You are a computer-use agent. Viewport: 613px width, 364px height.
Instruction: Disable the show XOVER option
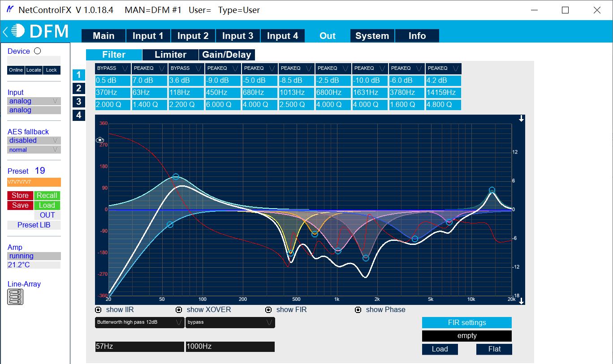179,310
